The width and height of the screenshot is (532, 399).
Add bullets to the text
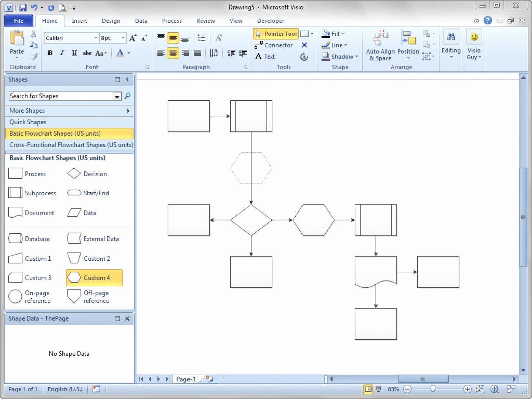(201, 38)
